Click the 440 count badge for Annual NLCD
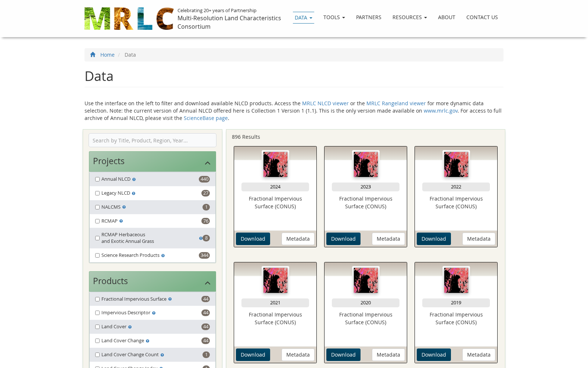 [x=204, y=179]
